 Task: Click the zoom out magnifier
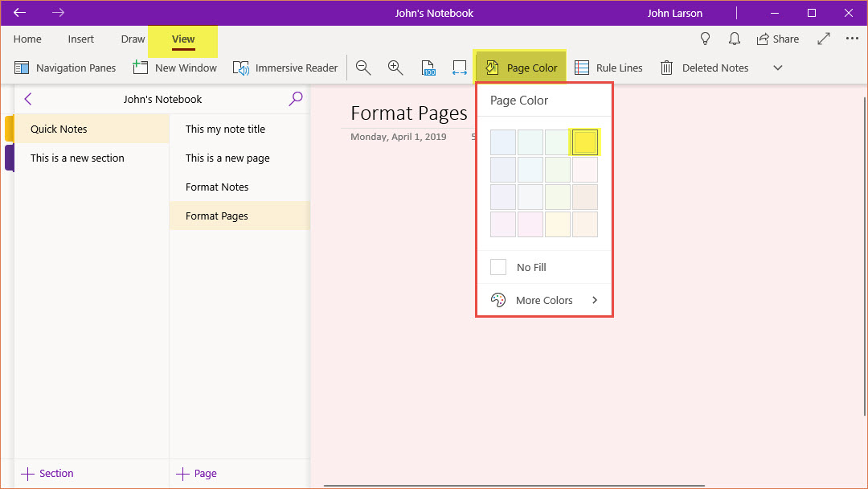pyautogui.click(x=363, y=68)
